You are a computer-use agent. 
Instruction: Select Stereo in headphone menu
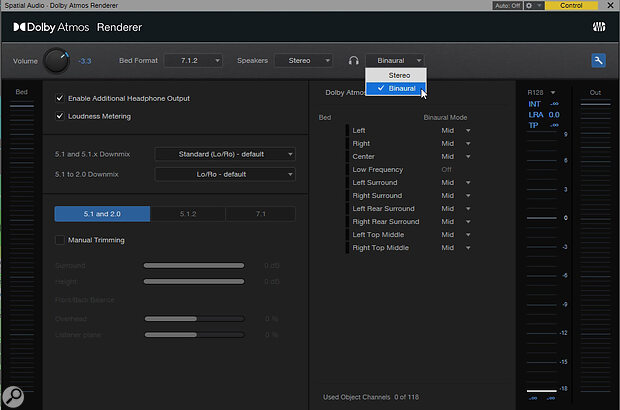[x=396, y=75]
